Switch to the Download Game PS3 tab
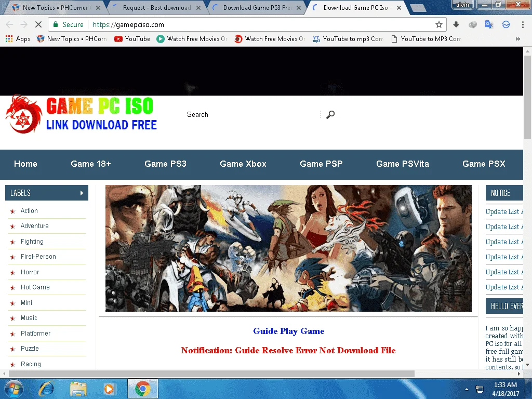This screenshot has height=399, width=532. pyautogui.click(x=256, y=7)
